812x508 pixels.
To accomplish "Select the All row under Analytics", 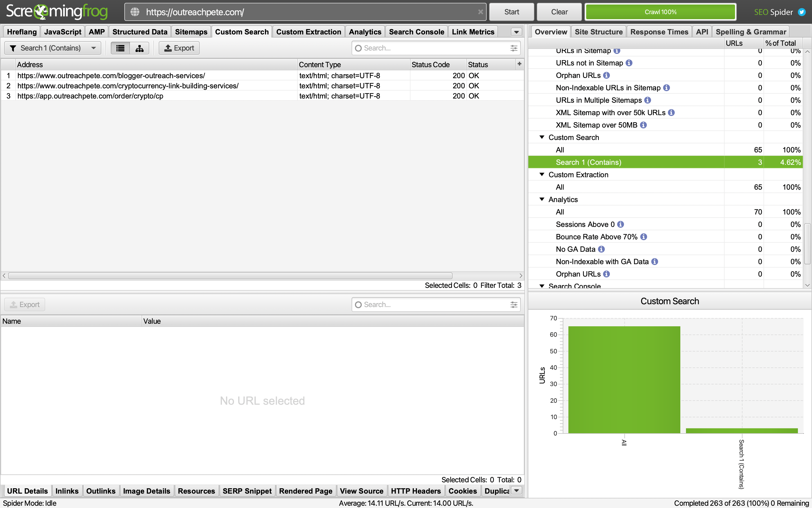I will (x=665, y=212).
